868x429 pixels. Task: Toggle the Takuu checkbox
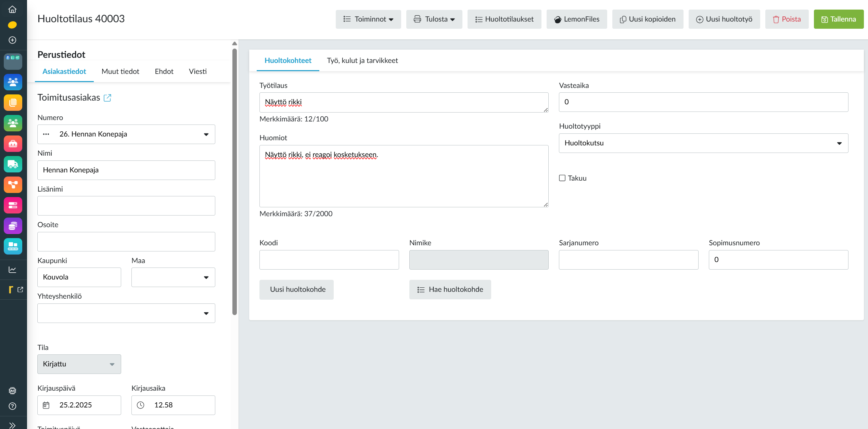pyautogui.click(x=562, y=178)
